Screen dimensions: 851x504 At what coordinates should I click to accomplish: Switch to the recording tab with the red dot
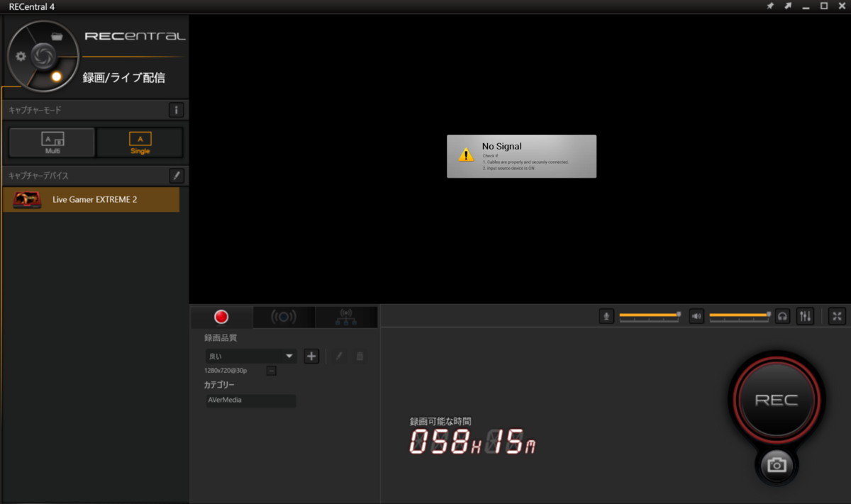(x=221, y=317)
